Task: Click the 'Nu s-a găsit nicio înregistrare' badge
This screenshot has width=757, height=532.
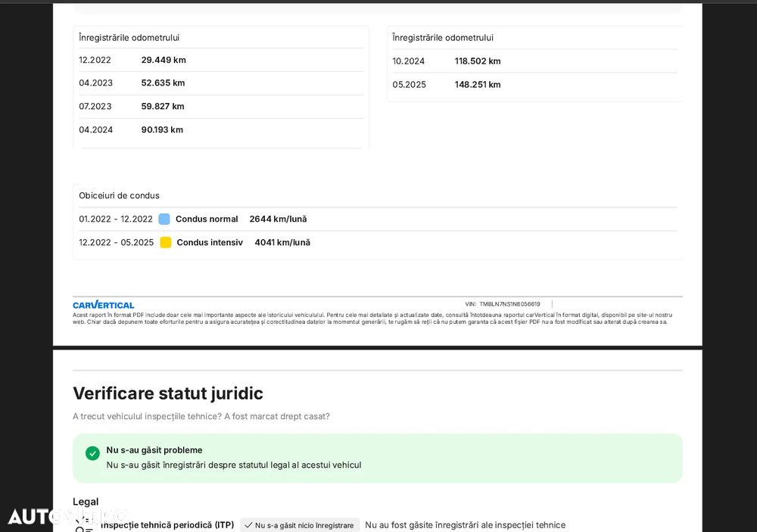Action: (x=299, y=525)
